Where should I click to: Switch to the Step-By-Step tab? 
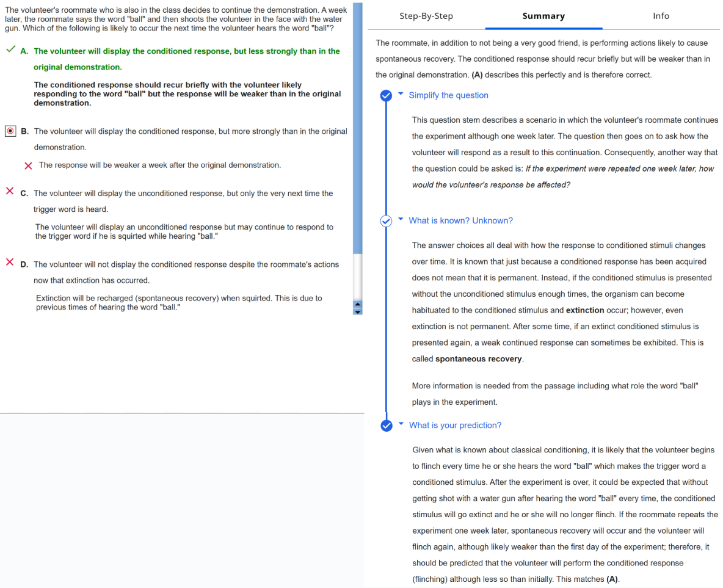click(x=426, y=16)
